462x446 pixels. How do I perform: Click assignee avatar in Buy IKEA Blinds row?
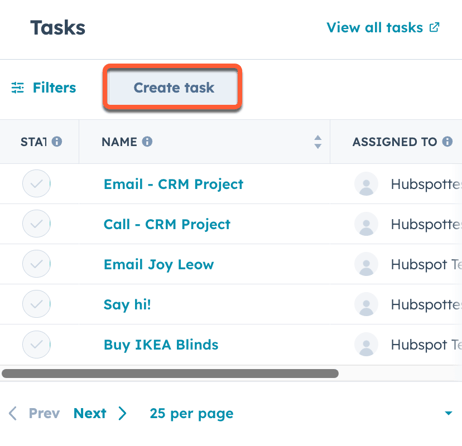tap(366, 344)
